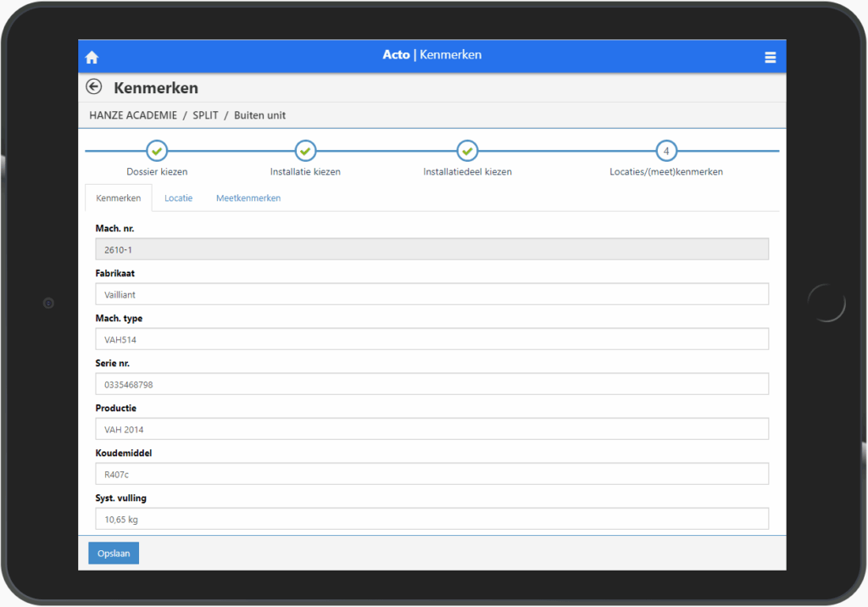Select the Koudemiddel field with R407c

pyautogui.click(x=431, y=474)
